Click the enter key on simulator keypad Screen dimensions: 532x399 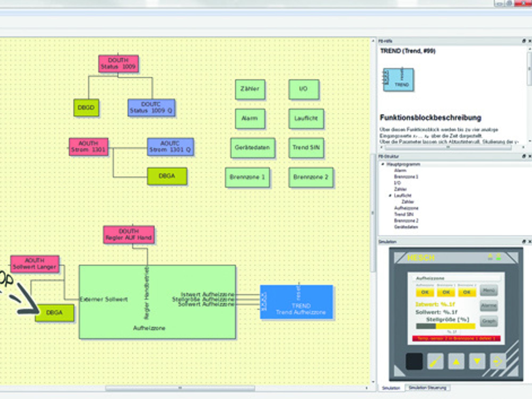point(498,361)
